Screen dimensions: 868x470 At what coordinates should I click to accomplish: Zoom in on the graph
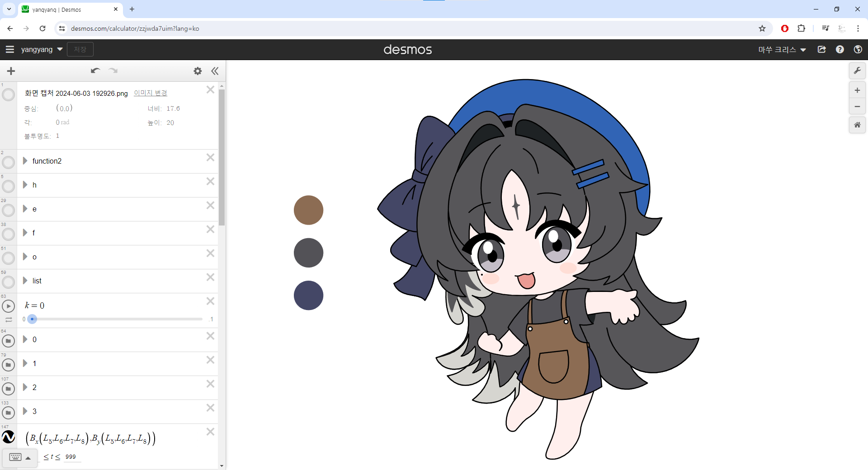click(x=857, y=90)
